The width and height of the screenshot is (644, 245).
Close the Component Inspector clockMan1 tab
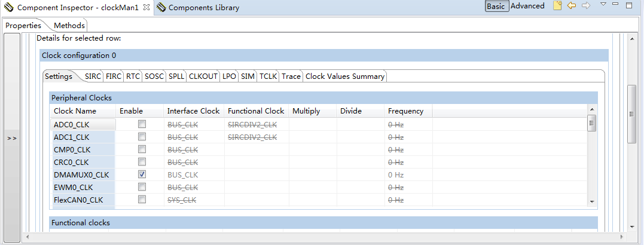(146, 7)
